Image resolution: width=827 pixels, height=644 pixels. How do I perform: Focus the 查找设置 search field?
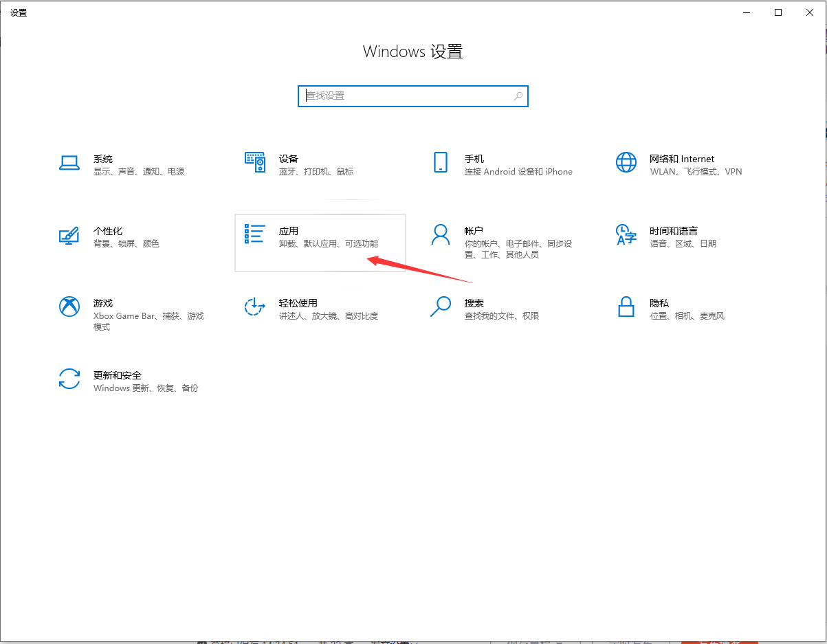point(413,96)
